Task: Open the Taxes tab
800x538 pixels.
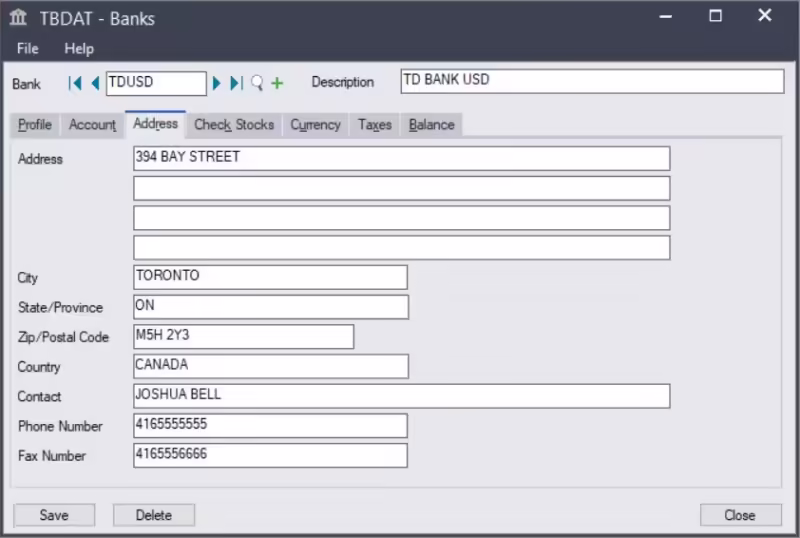Action: click(x=375, y=125)
